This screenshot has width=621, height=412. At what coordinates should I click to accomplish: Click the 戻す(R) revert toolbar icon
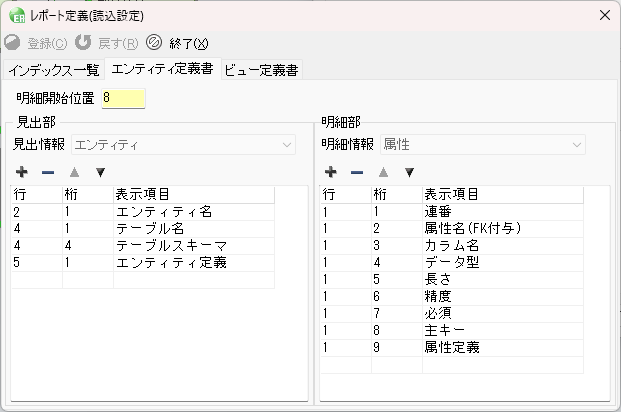(x=83, y=42)
